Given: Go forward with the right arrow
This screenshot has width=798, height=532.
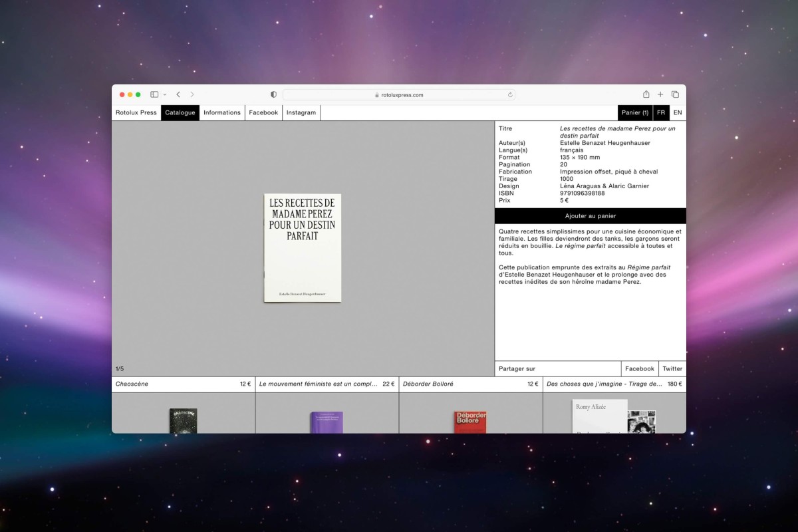Looking at the screenshot, I should [192, 94].
